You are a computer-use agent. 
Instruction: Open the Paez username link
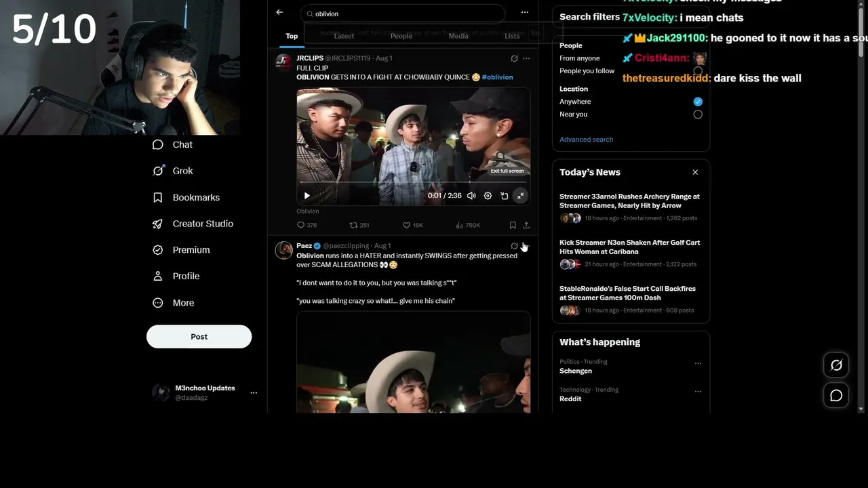pos(304,246)
